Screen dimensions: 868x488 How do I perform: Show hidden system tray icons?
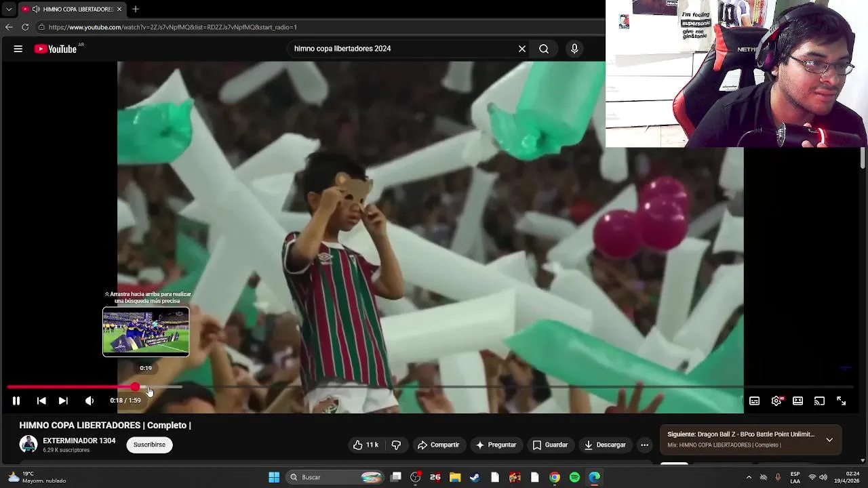pyautogui.click(x=749, y=477)
